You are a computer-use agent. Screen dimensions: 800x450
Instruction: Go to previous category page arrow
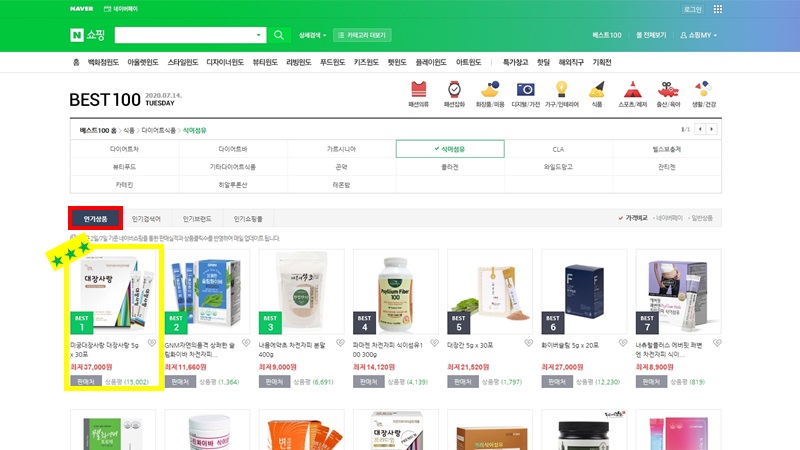pyautogui.click(x=700, y=129)
